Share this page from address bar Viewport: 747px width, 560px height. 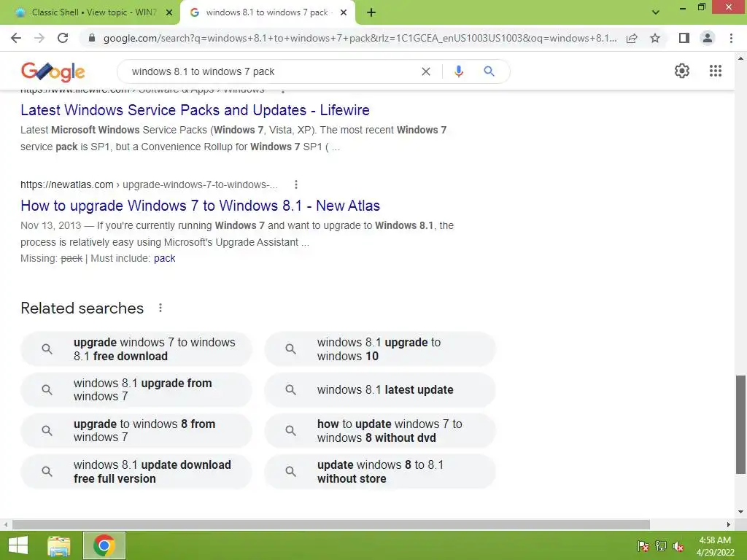tap(632, 38)
